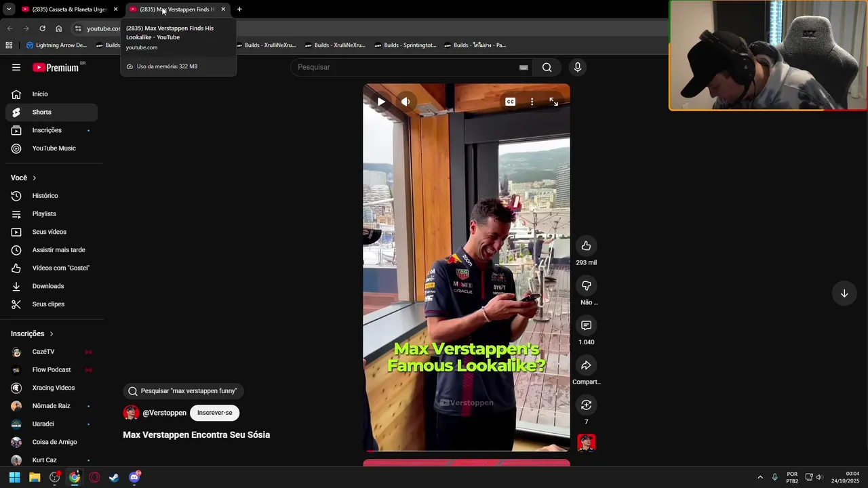Open the Xracing Videos channel

(52, 388)
